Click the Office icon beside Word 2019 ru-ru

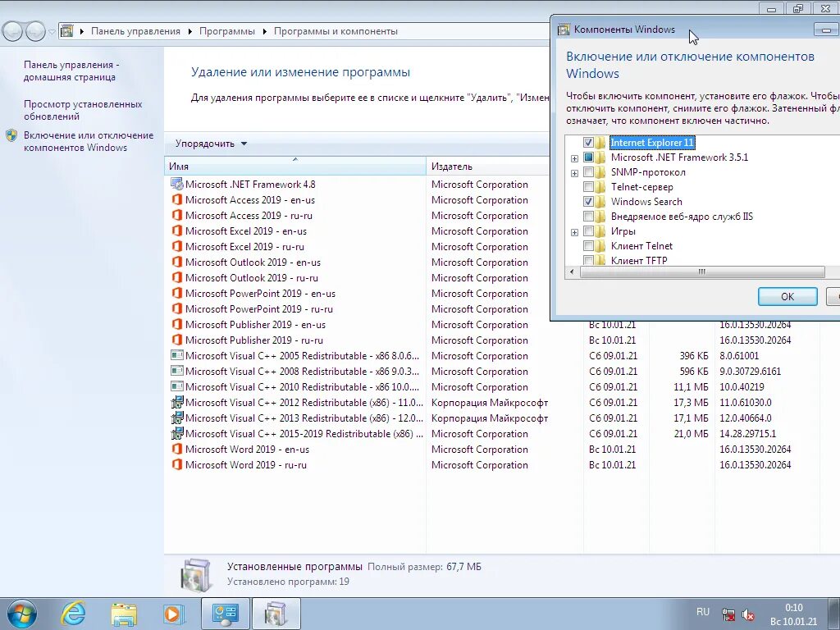pos(177,464)
